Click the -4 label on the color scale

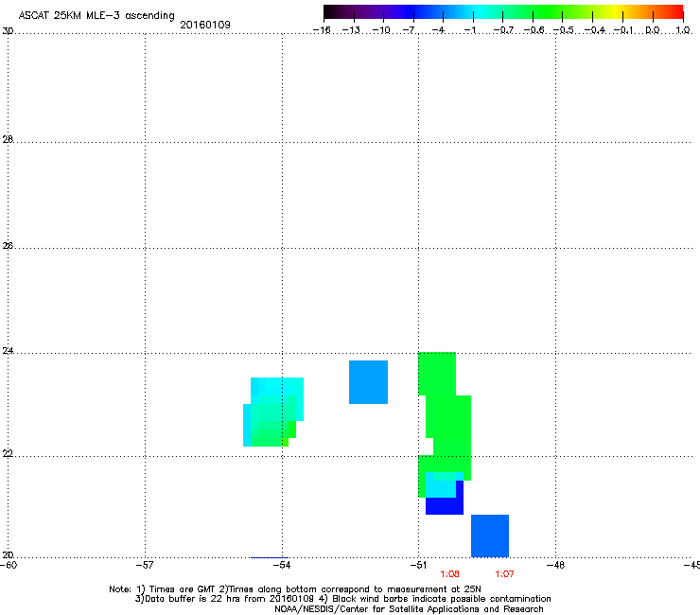pyautogui.click(x=438, y=30)
